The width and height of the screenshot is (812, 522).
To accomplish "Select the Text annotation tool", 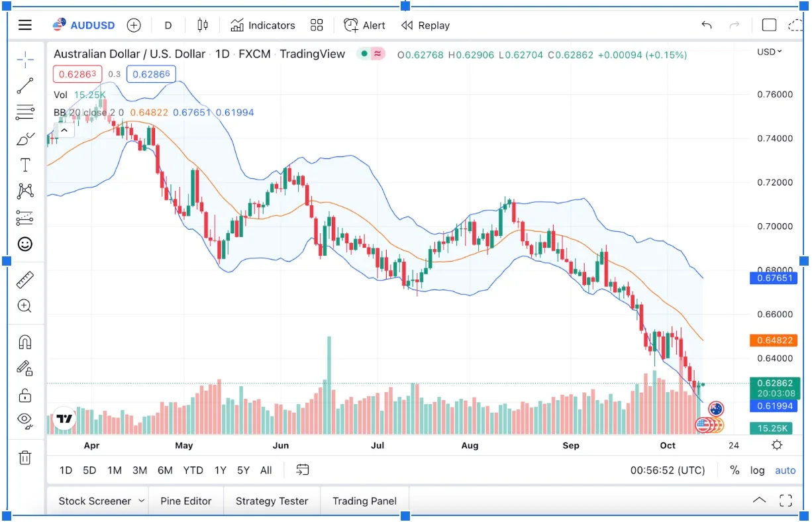I will point(25,165).
